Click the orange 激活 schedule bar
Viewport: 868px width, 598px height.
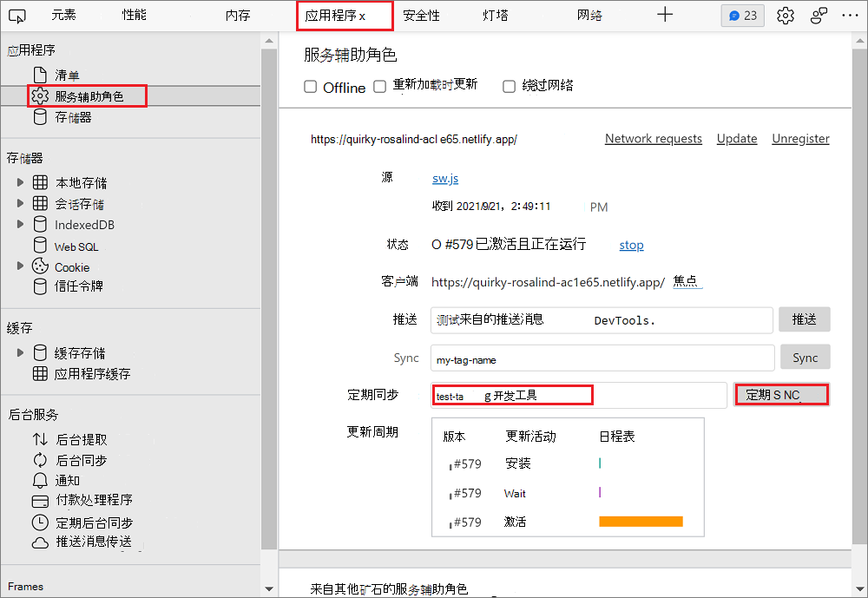[641, 522]
